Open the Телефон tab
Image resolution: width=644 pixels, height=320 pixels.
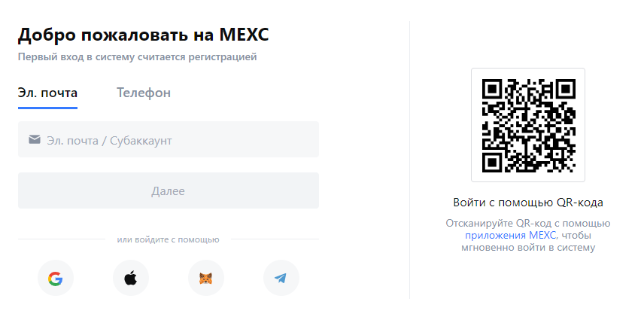[143, 93]
